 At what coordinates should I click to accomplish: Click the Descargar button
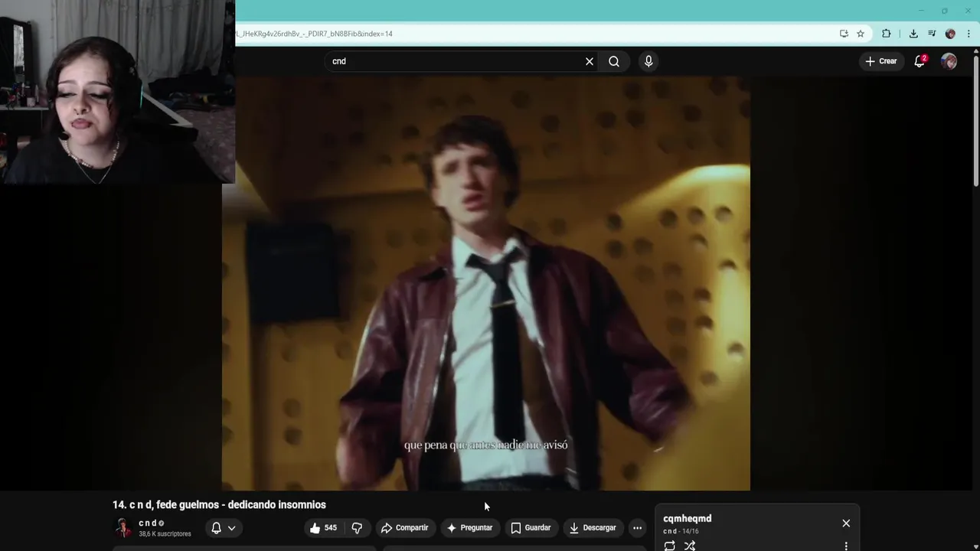tap(593, 527)
